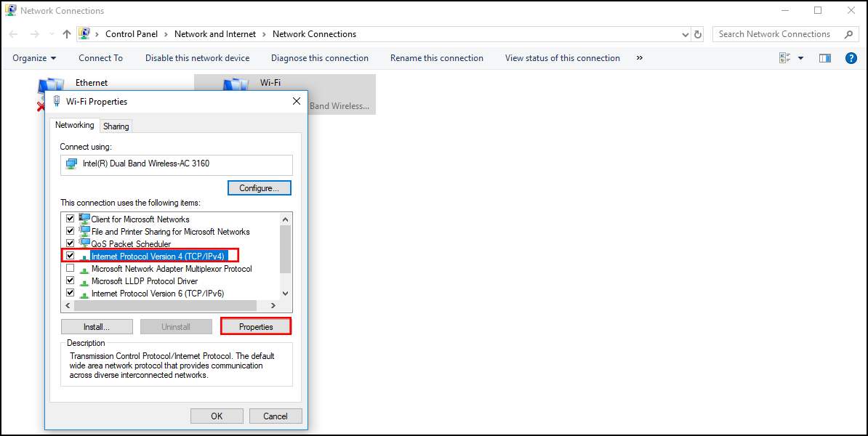Enable Microsoft Network Adapter Multiplexor checkbox
This screenshot has width=868, height=436.
point(70,268)
